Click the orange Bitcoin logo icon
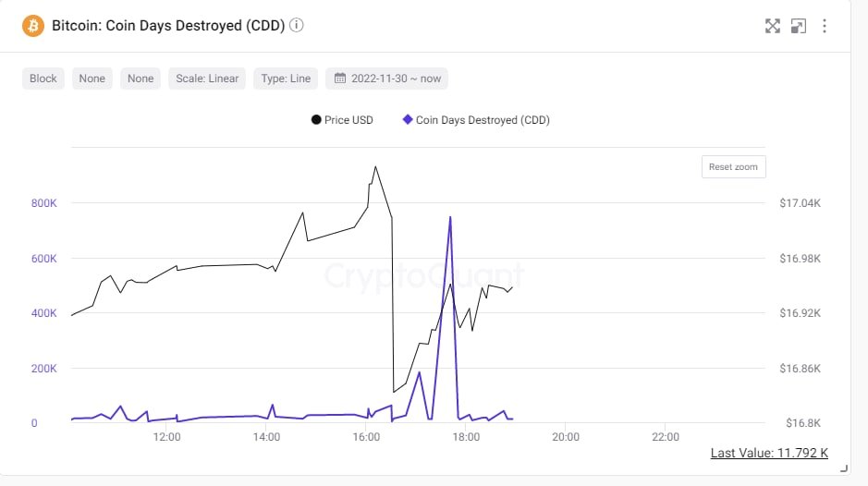The image size is (868, 486). coord(33,26)
